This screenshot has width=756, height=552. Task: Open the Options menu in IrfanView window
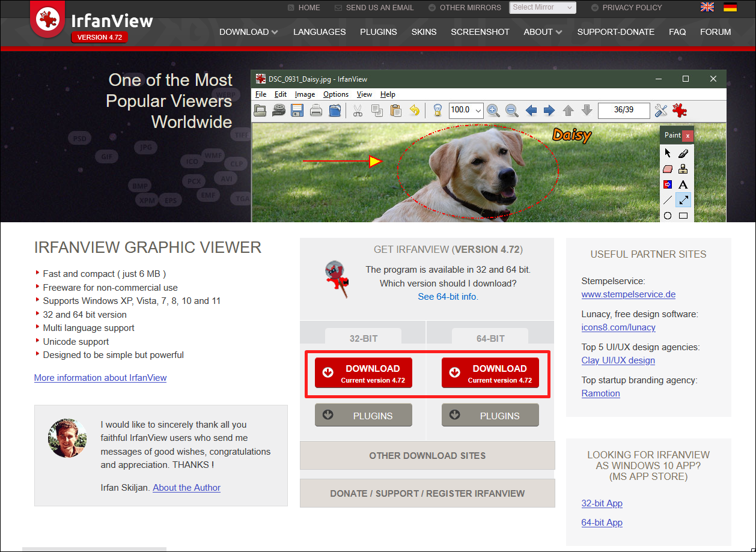point(336,94)
